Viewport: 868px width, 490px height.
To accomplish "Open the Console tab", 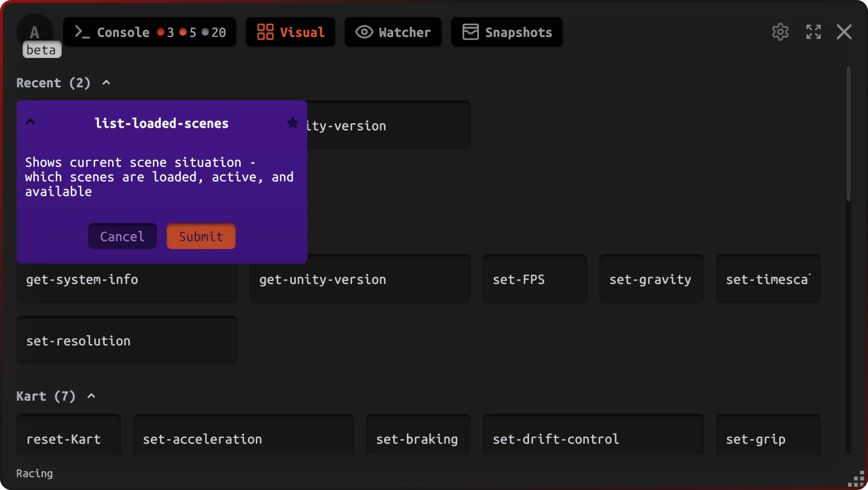I will tap(150, 32).
